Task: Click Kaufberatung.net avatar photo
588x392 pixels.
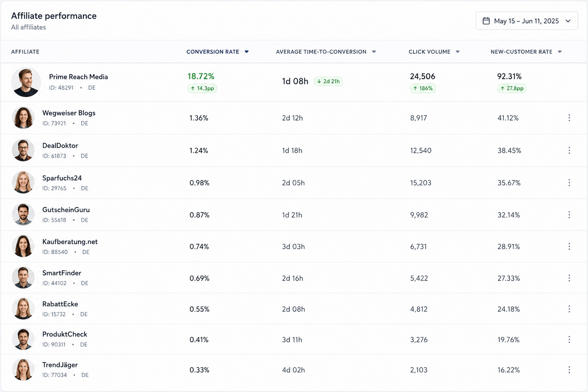Action: click(x=23, y=246)
